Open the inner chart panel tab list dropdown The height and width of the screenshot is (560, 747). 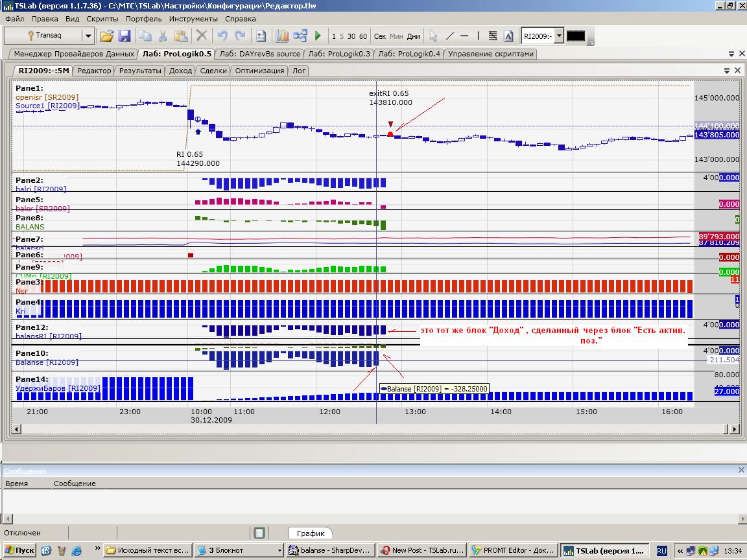pos(728,71)
